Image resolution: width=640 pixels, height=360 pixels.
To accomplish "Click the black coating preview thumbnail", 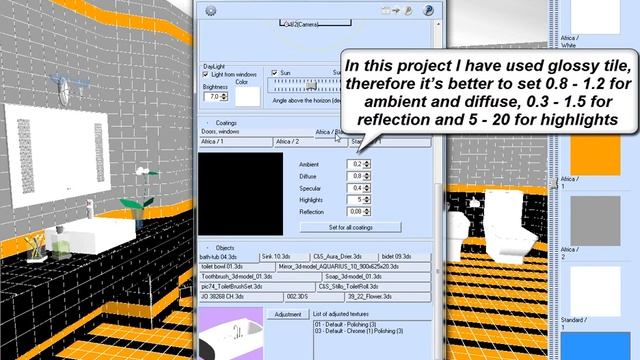I will pyautogui.click(x=240, y=194).
